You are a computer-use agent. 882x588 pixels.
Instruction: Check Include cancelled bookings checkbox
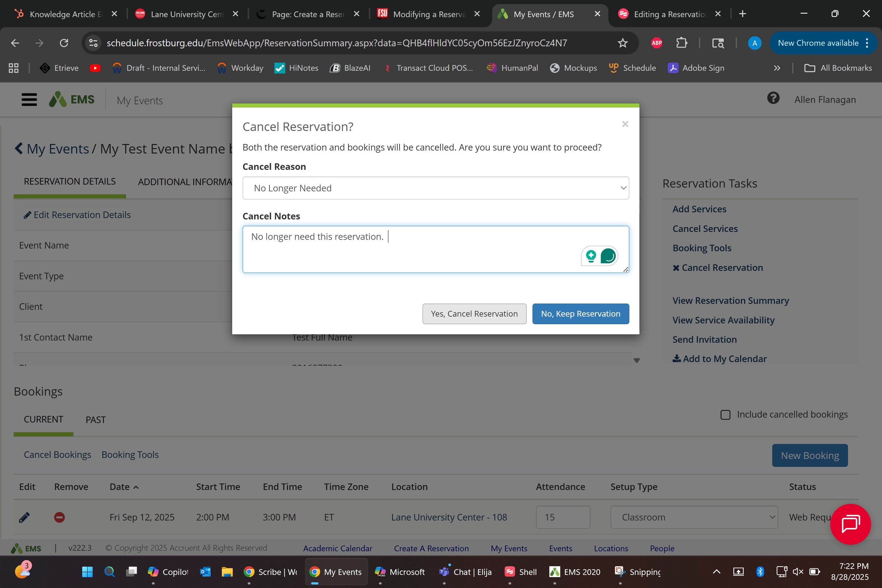(725, 415)
